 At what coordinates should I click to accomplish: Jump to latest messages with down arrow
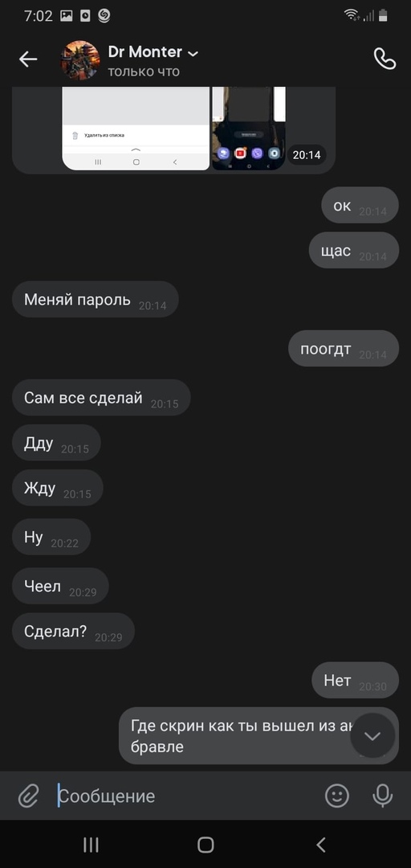[372, 735]
